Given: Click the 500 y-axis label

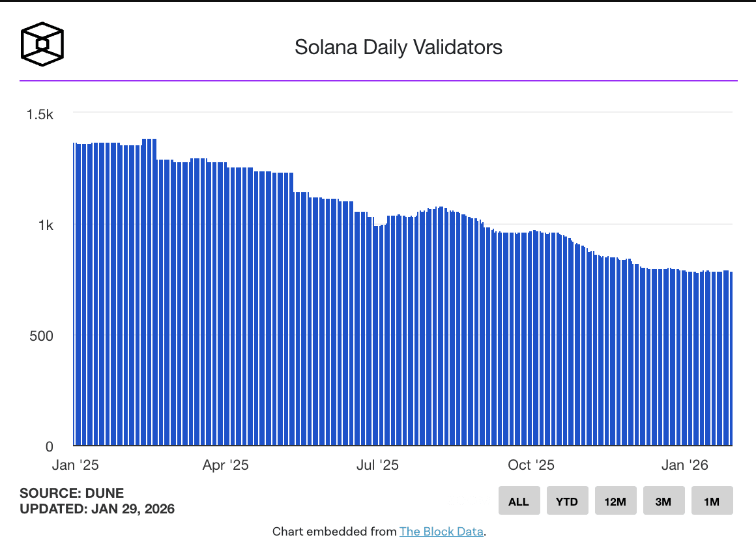Looking at the screenshot, I should tap(40, 336).
